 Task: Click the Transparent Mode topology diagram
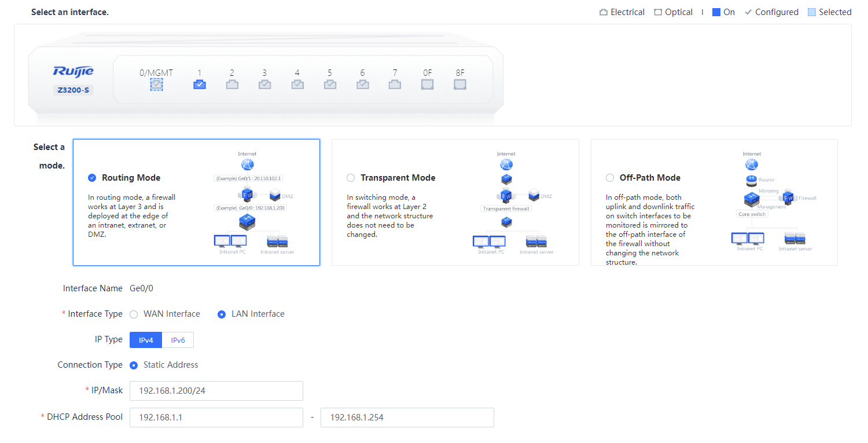tap(513, 203)
